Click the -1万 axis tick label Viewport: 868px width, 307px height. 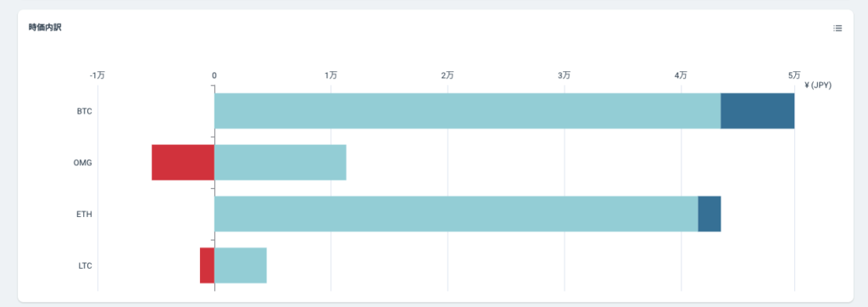(x=97, y=75)
